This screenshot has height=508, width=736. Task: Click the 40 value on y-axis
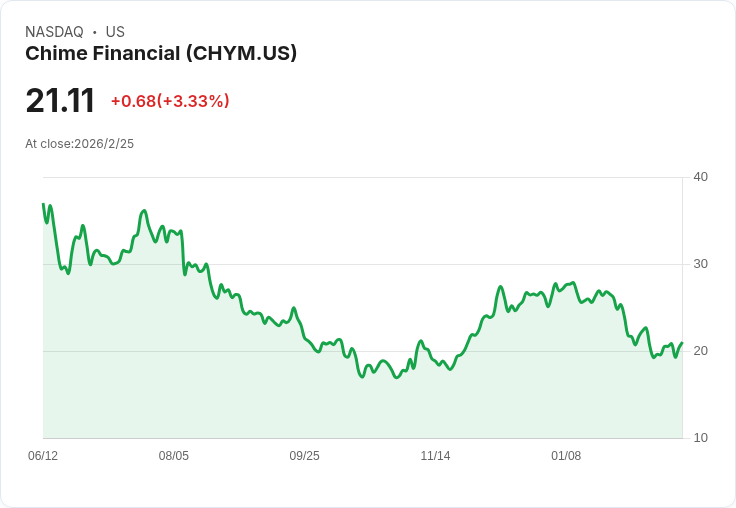coord(700,177)
